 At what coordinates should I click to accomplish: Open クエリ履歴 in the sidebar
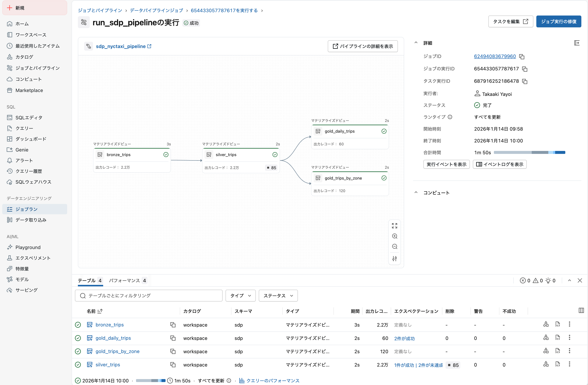pyautogui.click(x=29, y=171)
